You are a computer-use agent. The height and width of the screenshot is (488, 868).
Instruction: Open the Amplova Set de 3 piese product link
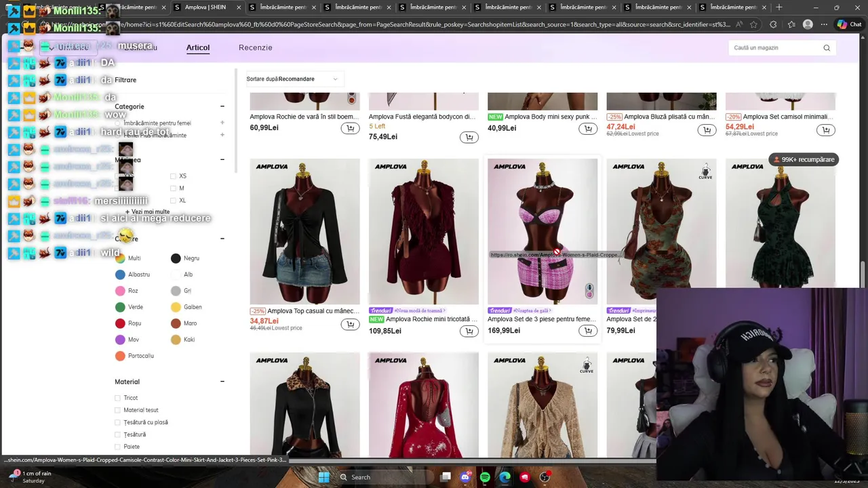point(542,319)
